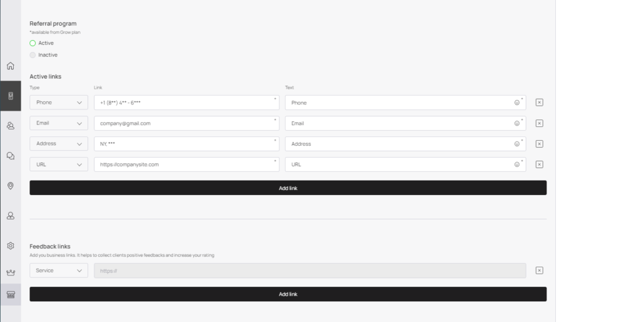Click emoji icon in the Phone text field

point(517,103)
